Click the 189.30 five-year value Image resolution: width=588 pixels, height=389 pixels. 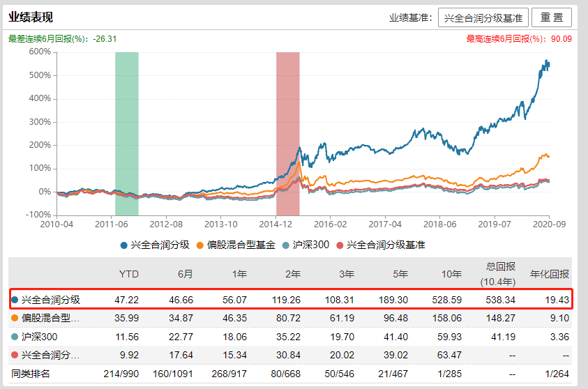pos(393,300)
